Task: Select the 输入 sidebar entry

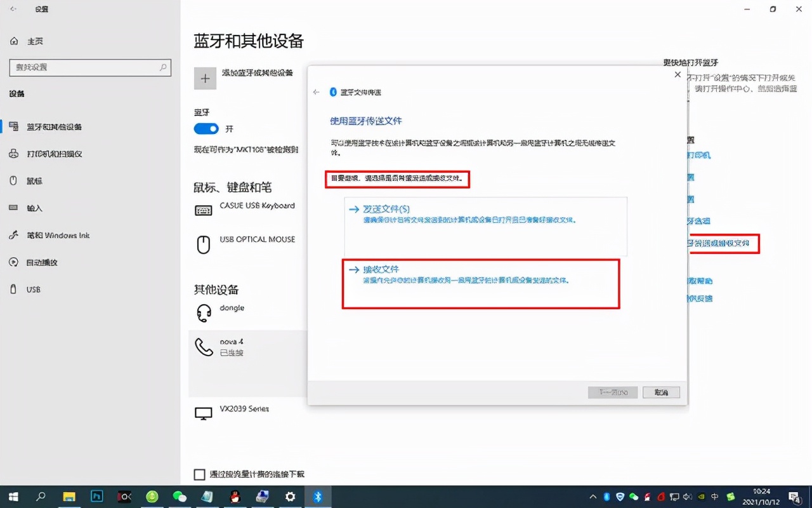Action: click(x=36, y=208)
